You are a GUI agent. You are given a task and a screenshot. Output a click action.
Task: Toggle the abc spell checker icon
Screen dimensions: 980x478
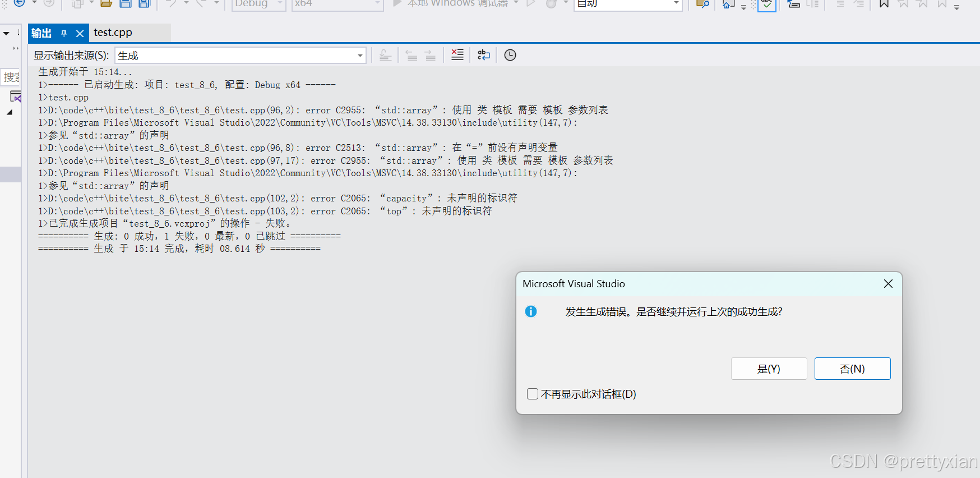766,4
